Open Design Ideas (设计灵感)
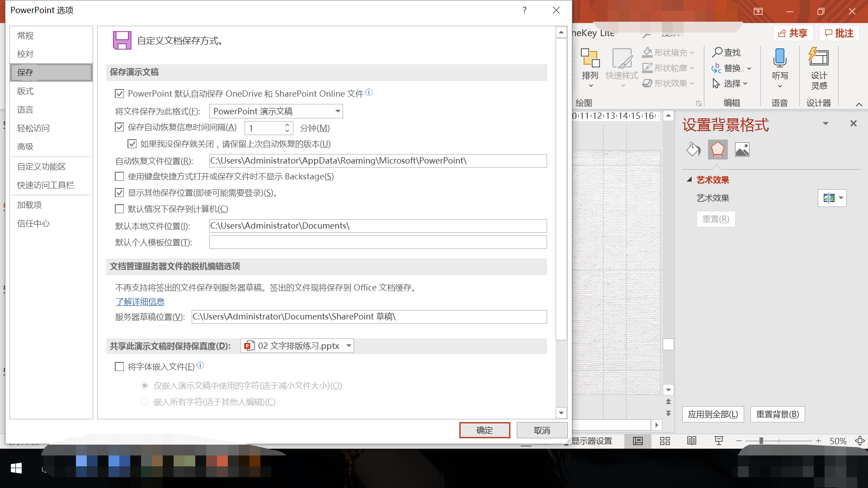The width and height of the screenshot is (868, 488). (819, 68)
